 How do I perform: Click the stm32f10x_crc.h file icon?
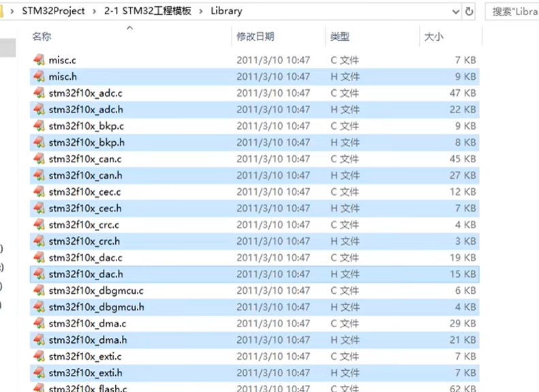(40, 241)
